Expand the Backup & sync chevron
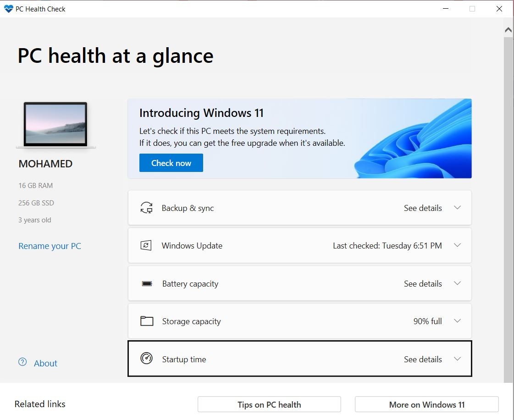Viewport: 514px width, 420px height. point(457,208)
